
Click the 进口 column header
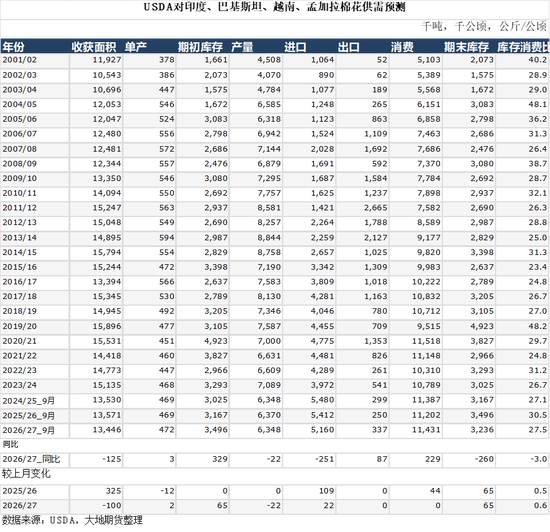click(295, 47)
